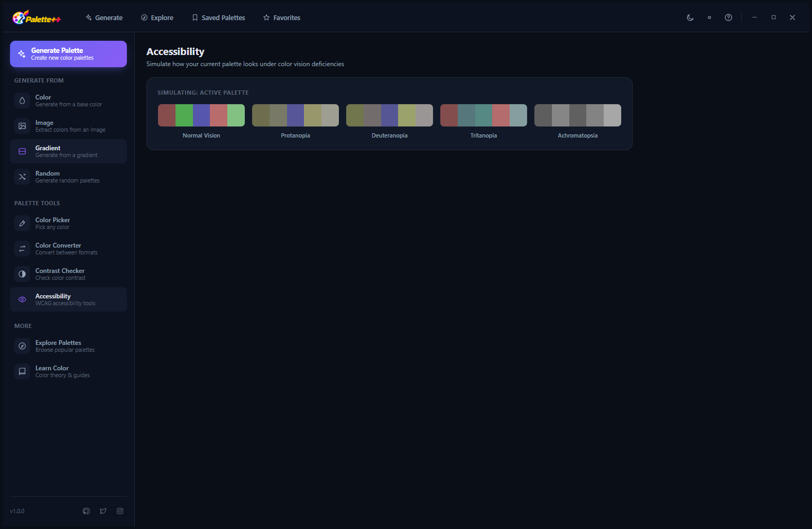Open Twitter icon in sidebar footer

click(103, 511)
